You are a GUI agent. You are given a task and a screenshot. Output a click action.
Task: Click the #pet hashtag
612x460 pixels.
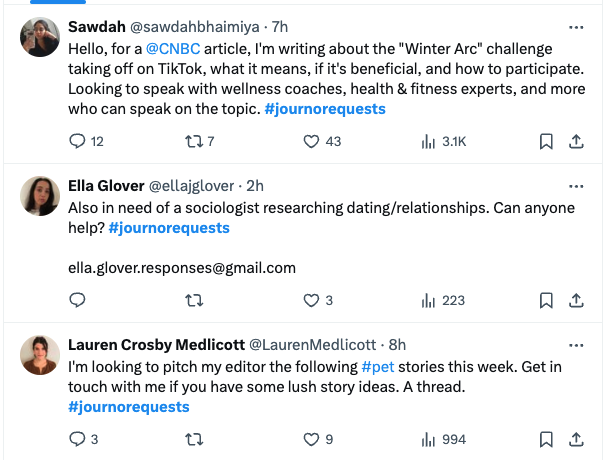[378, 367]
